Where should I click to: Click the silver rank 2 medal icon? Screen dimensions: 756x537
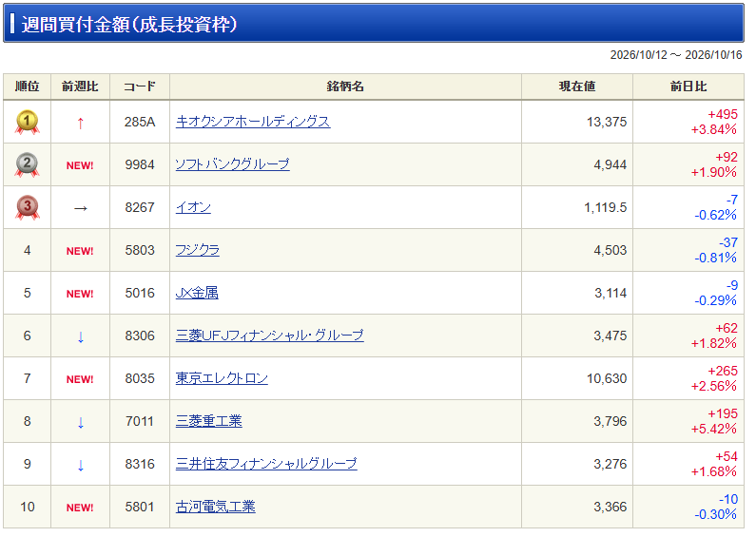tap(27, 164)
